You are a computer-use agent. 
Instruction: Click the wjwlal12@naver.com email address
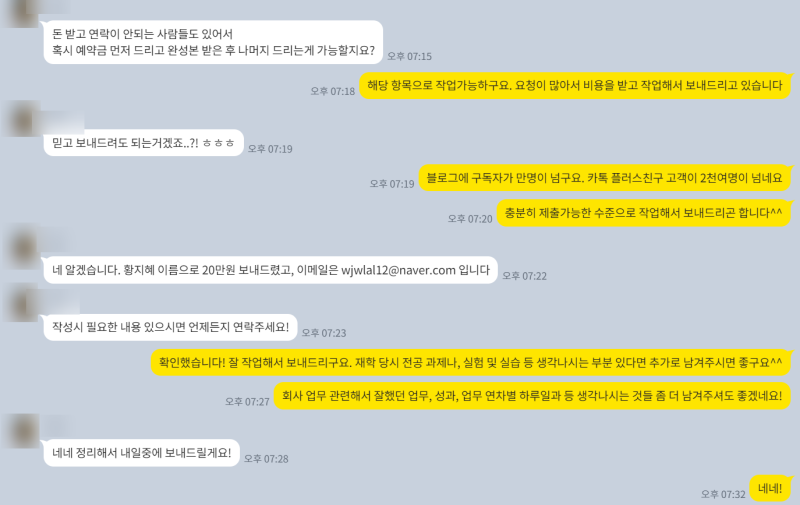click(398, 270)
